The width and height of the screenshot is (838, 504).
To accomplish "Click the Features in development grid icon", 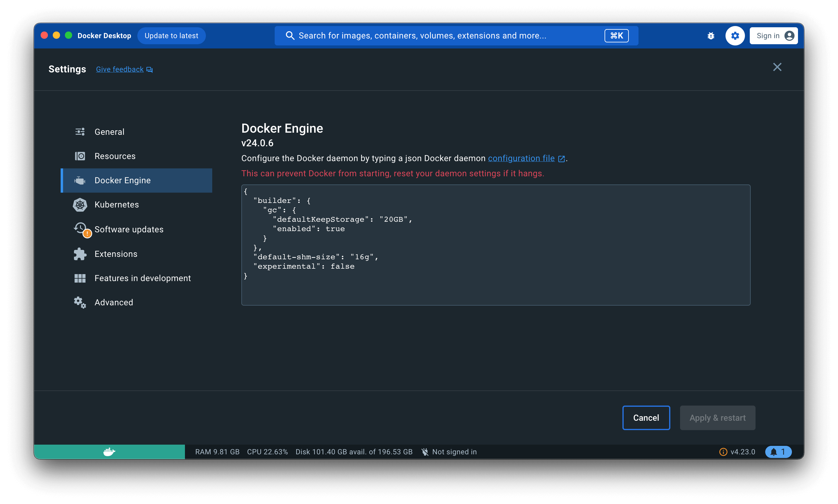I will click(80, 278).
